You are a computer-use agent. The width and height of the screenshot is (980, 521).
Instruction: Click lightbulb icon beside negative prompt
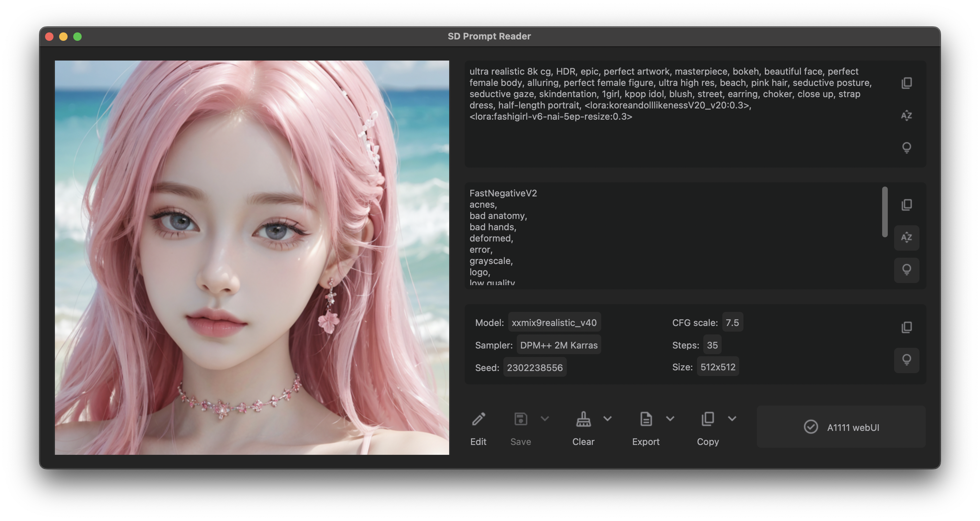tap(906, 270)
